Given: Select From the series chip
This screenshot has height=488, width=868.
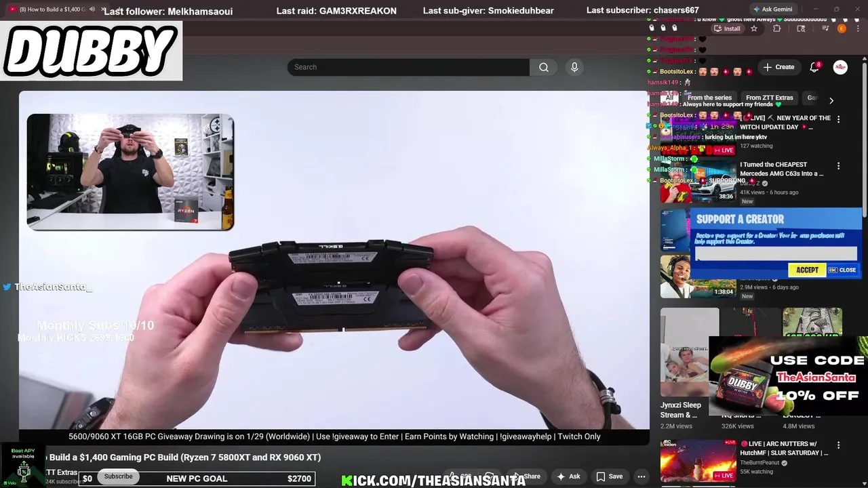Looking at the screenshot, I should 709,98.
